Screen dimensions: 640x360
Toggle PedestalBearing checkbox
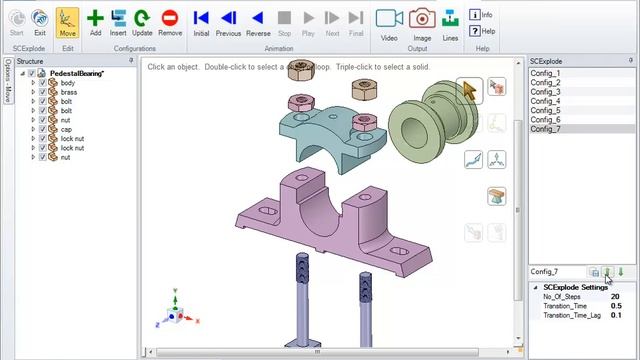[32, 73]
